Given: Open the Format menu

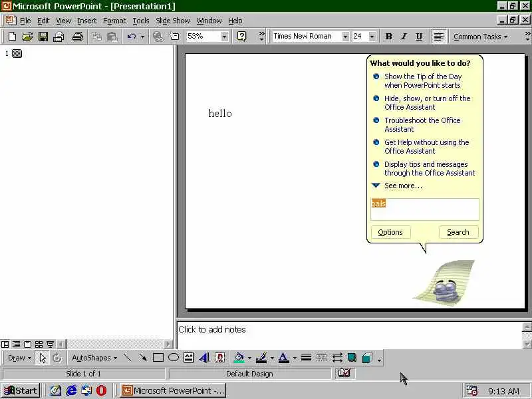Looking at the screenshot, I should click(x=114, y=21).
